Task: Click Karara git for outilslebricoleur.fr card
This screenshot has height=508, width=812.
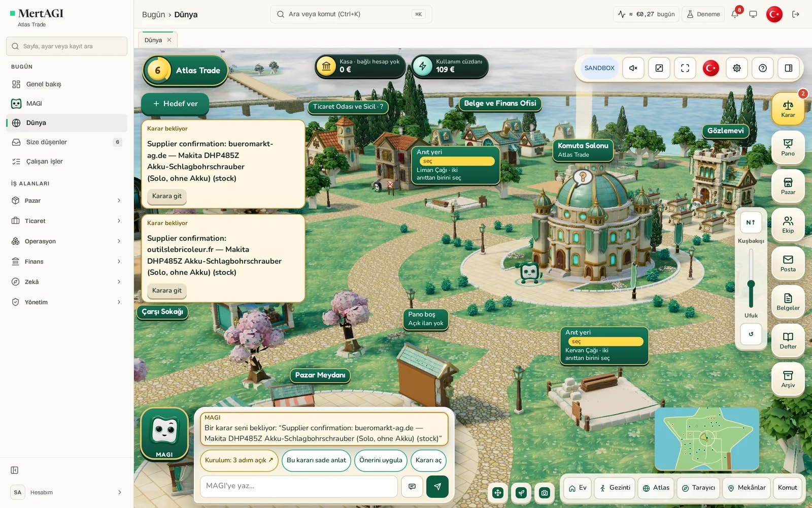Action: coord(167,291)
